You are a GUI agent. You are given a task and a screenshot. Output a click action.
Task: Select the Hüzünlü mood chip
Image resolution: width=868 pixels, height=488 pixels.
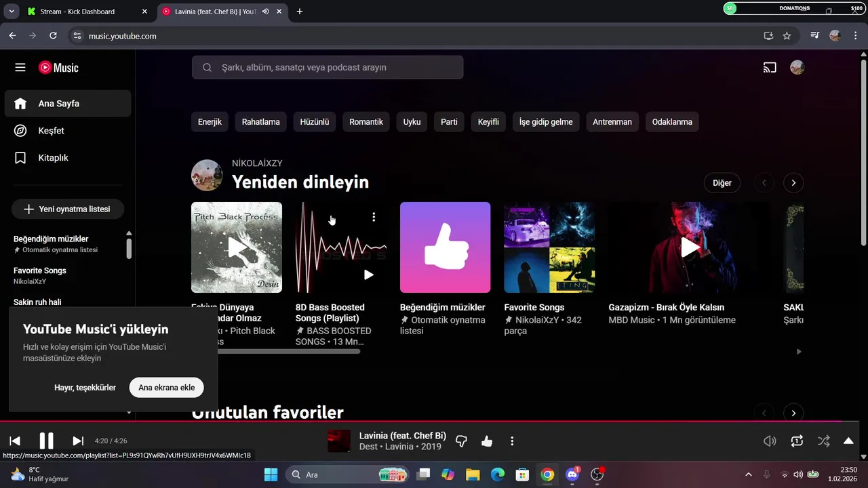pos(315,122)
